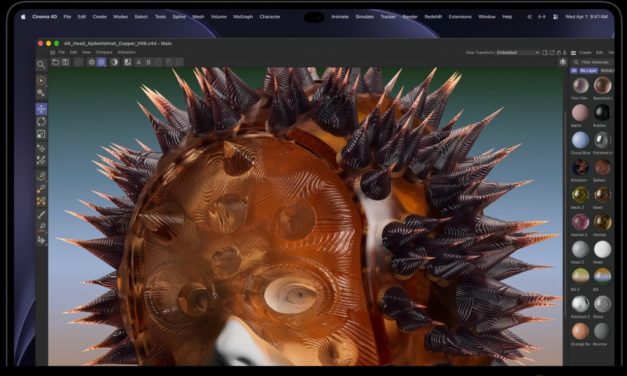
Task: Click the live selection arrow tool at top
Action: pyautogui.click(x=41, y=81)
